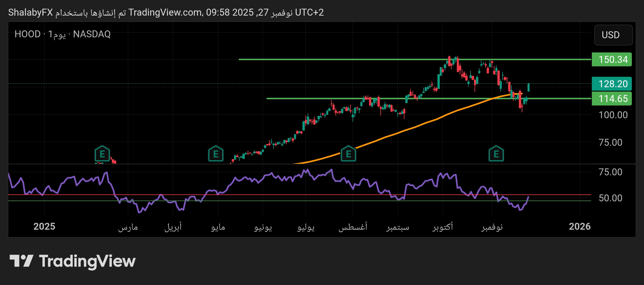Select the earnings E marker near نوفمبر
Viewport: 644px width, 285px height.
[x=496, y=154]
